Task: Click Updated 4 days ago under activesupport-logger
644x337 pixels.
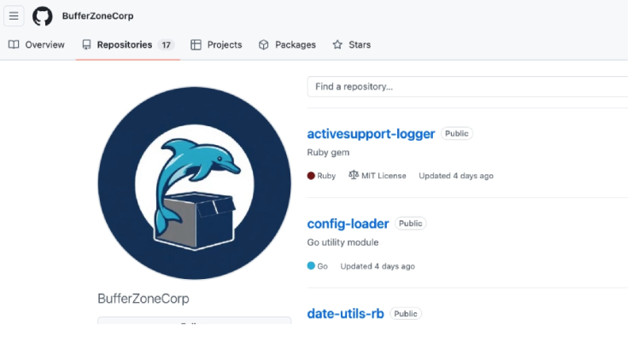Action: pos(456,176)
